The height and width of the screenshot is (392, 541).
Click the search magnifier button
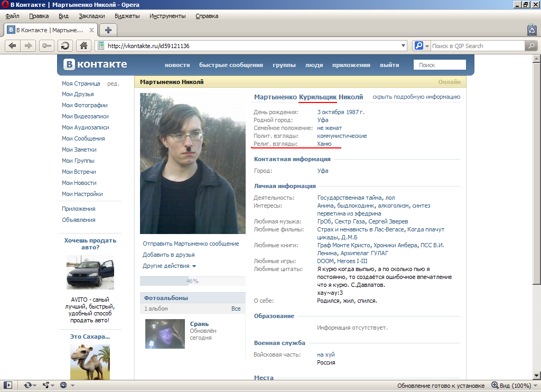point(531,46)
